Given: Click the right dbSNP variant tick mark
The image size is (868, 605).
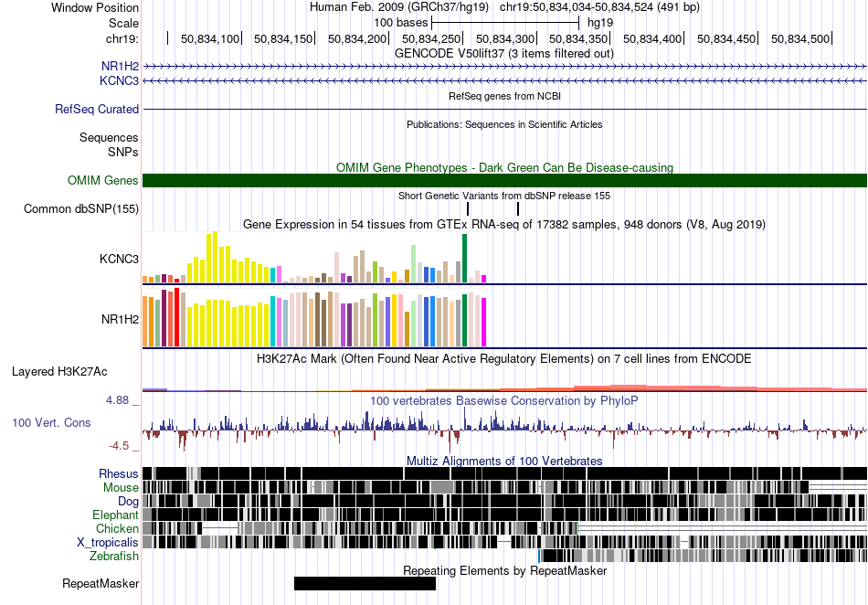Looking at the screenshot, I should pyautogui.click(x=518, y=208).
